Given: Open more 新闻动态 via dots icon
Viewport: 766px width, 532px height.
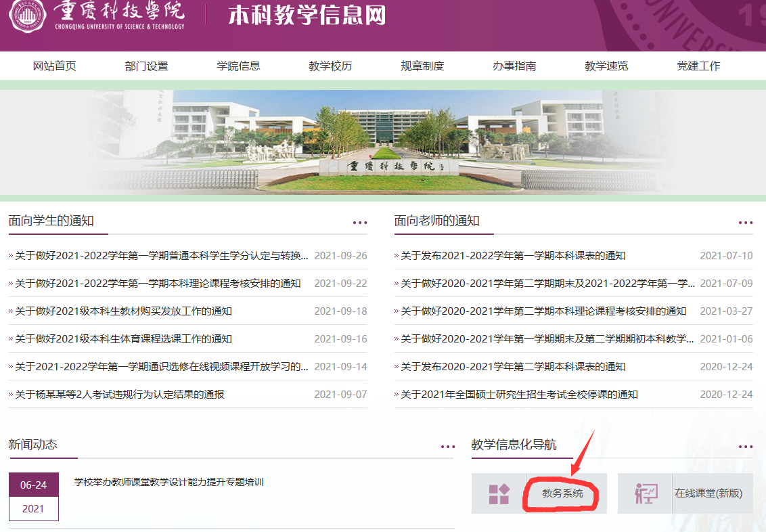Looking at the screenshot, I should [447, 447].
